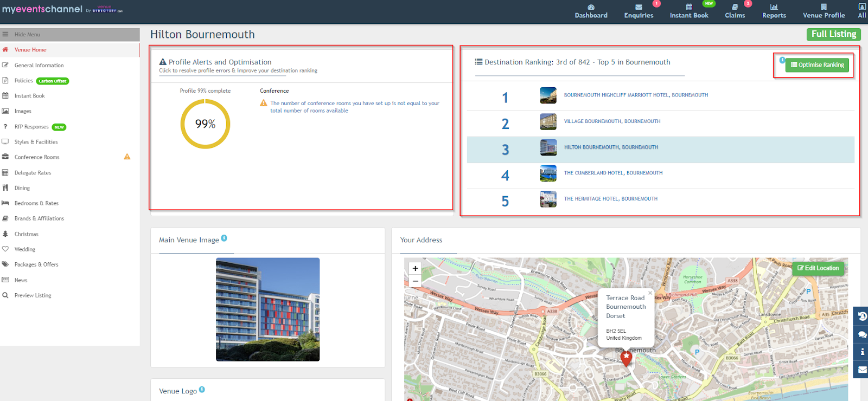
Task: Open the News section
Action: click(x=21, y=280)
